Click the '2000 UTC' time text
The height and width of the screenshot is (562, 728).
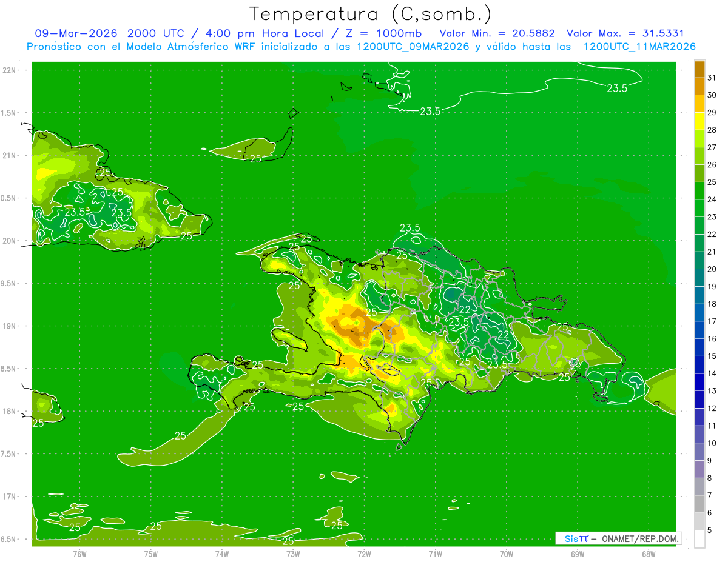156,33
